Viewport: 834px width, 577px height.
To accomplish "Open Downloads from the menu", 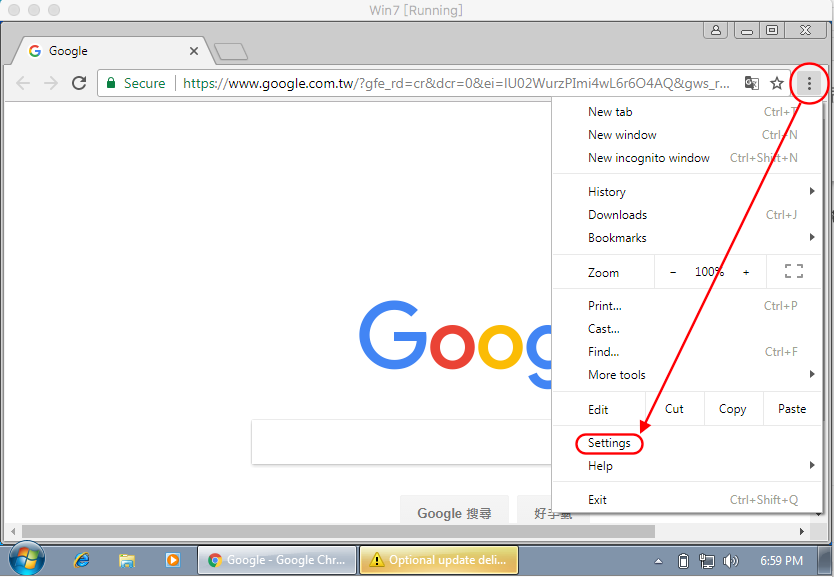I will (687, 215).
